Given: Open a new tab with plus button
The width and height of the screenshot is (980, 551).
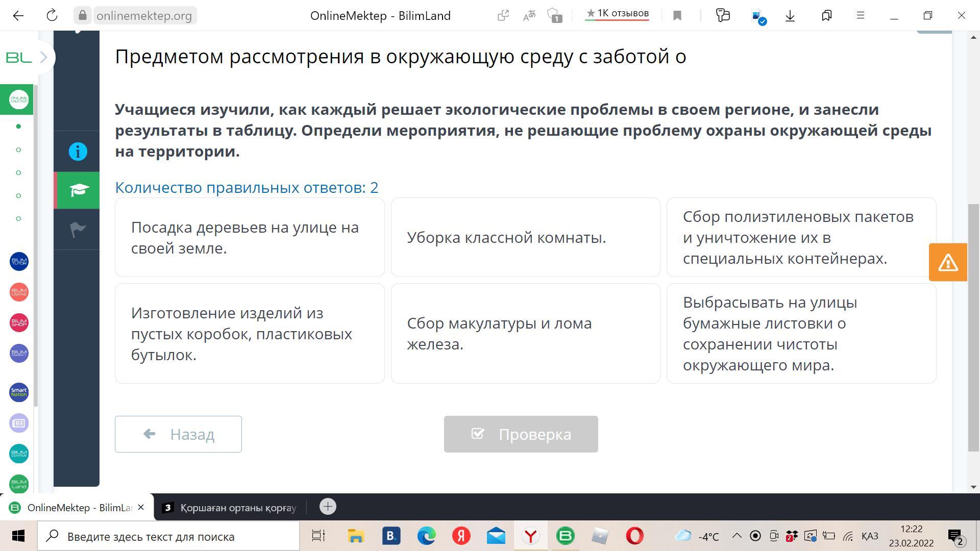Looking at the screenshot, I should 328,507.
